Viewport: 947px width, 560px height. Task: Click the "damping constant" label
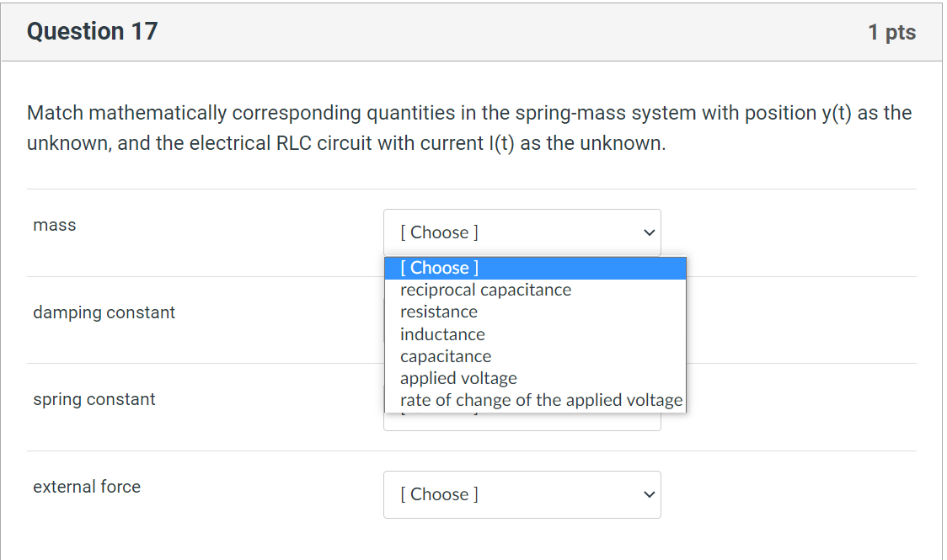[x=104, y=312]
